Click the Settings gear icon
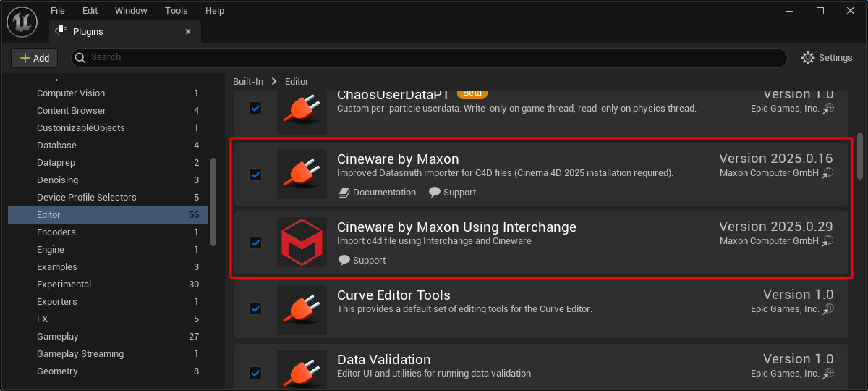The image size is (868, 391). [x=808, y=58]
